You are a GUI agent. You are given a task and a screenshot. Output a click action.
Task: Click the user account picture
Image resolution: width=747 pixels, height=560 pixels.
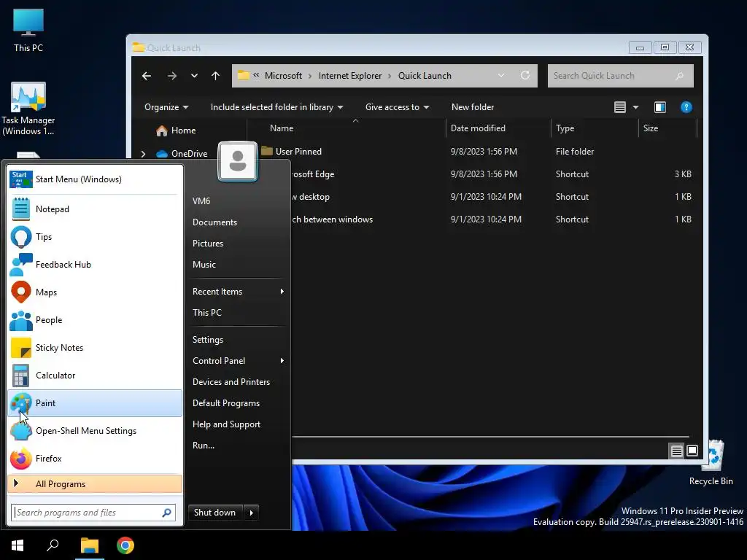[x=238, y=161]
